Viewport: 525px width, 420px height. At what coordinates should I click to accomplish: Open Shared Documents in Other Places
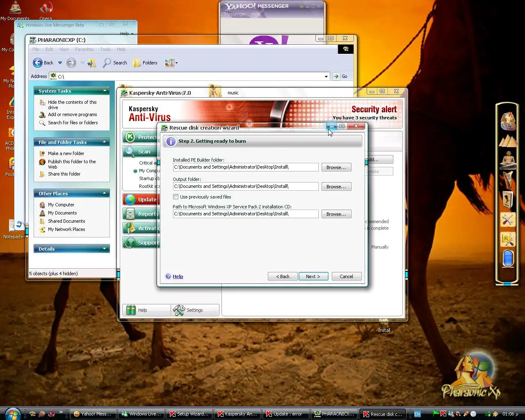[66, 221]
